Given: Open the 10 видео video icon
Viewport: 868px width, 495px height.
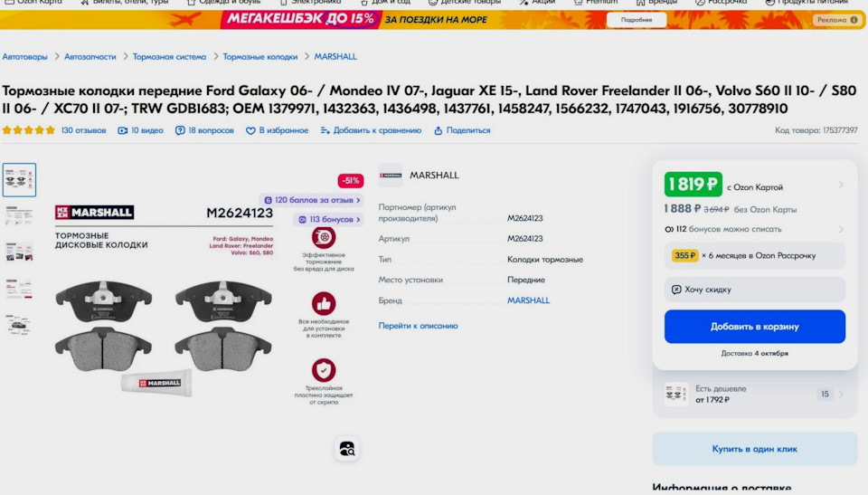Looking at the screenshot, I should coord(123,131).
